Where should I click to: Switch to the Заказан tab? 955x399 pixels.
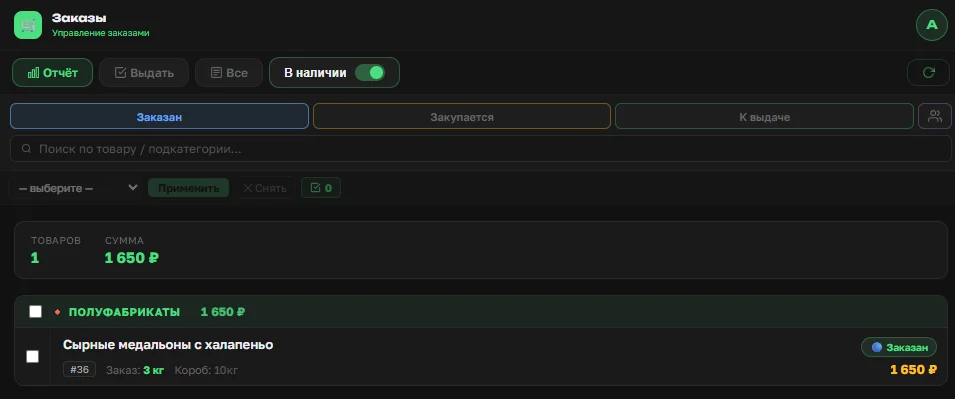click(x=159, y=116)
